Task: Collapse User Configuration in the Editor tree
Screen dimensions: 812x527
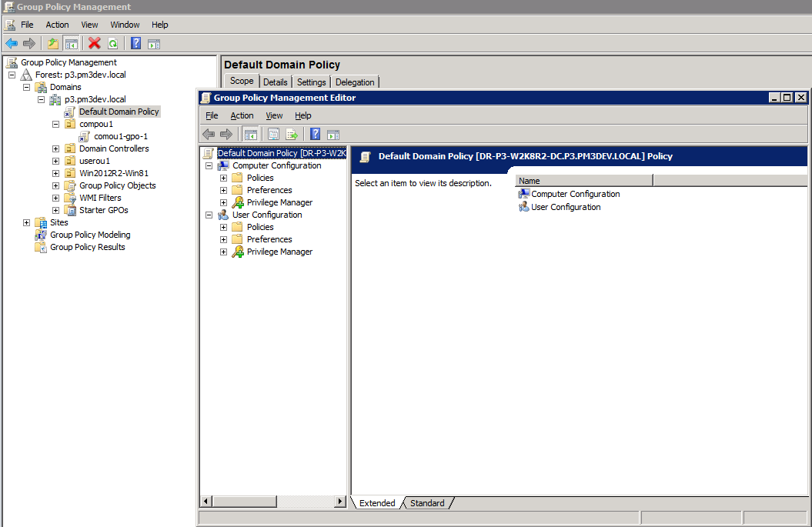Action: pyautogui.click(x=209, y=215)
